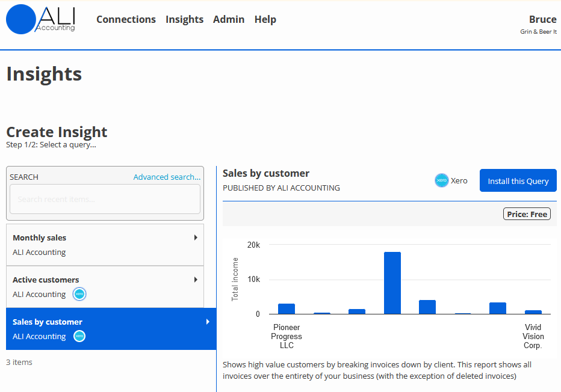Click the Xero icon beside Install this Query
This screenshot has width=561, height=392.
click(442, 180)
